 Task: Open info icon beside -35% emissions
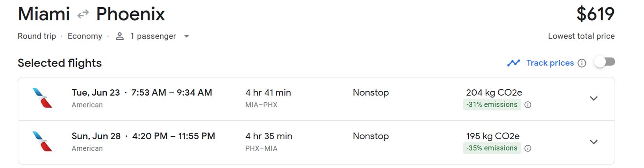click(528, 148)
